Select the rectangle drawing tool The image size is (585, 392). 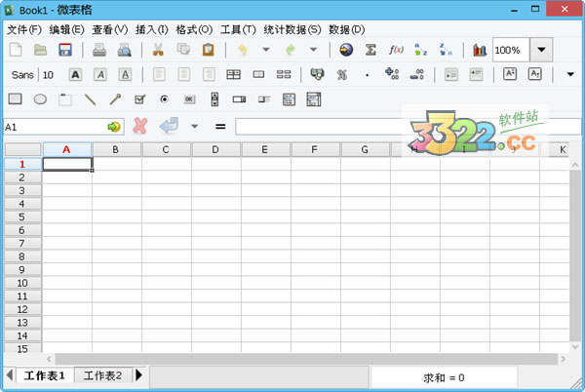16,98
